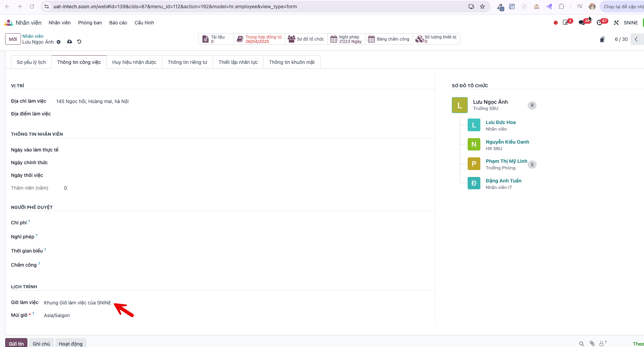
Task: Discard changes with the undo icon
Action: click(79, 42)
